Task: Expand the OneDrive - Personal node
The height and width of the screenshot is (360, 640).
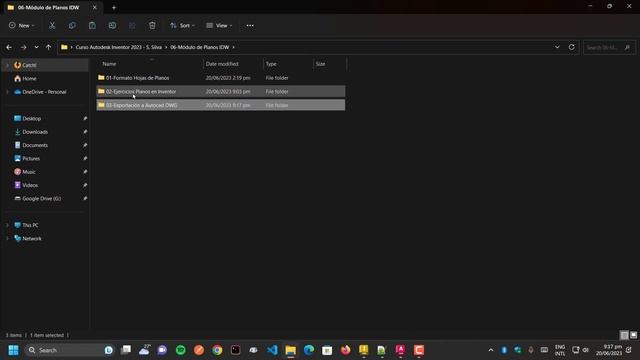Action: (7, 92)
